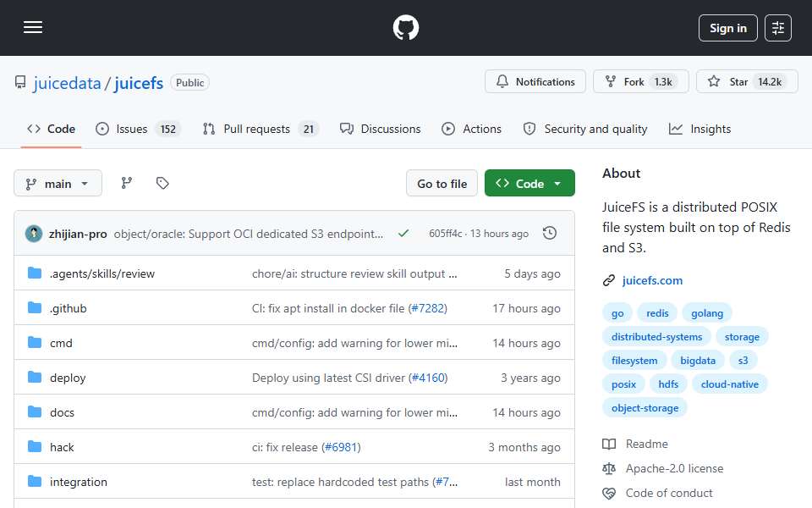Open pull request #4160 link
812x508 pixels.
(428, 378)
